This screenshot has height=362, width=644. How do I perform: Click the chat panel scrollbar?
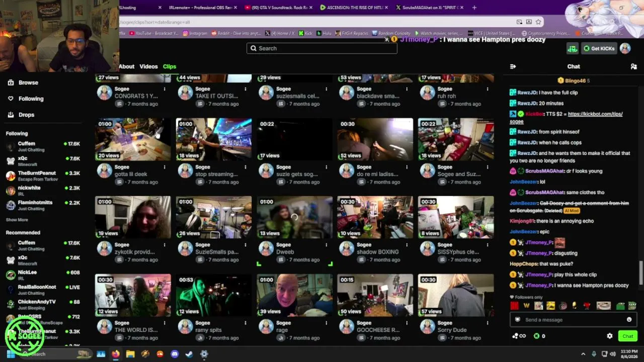(x=640, y=273)
